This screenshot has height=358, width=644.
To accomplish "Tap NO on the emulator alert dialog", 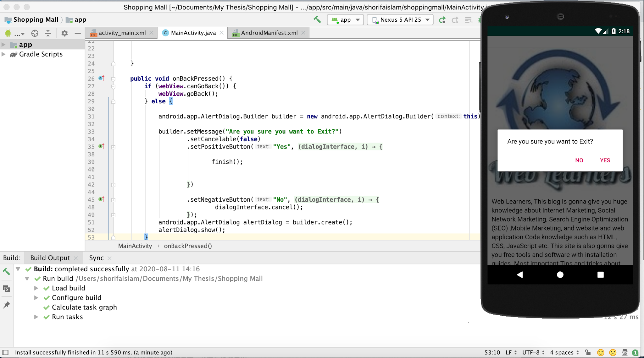I will coord(579,160).
